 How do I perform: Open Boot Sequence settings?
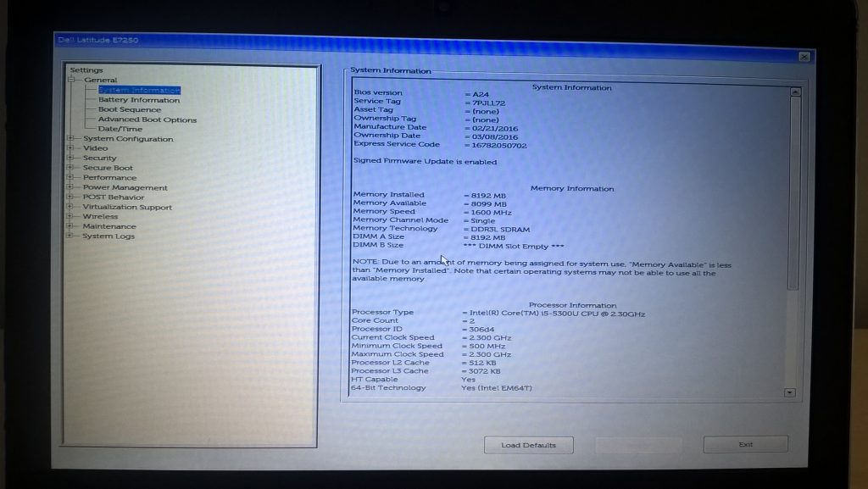coord(130,109)
